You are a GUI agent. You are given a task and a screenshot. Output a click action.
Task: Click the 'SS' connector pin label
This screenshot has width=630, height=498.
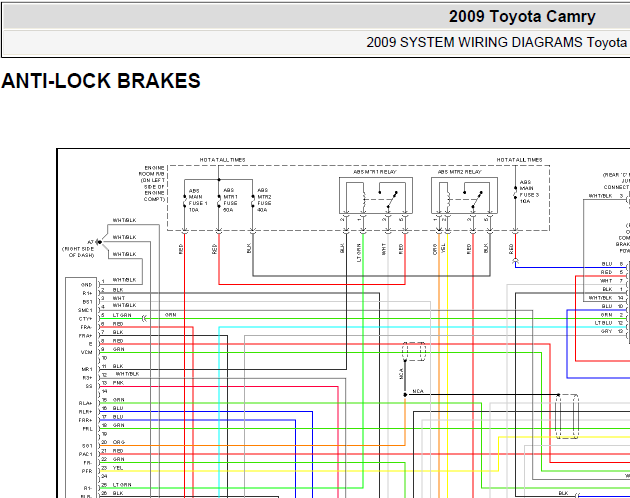pyautogui.click(x=89, y=386)
